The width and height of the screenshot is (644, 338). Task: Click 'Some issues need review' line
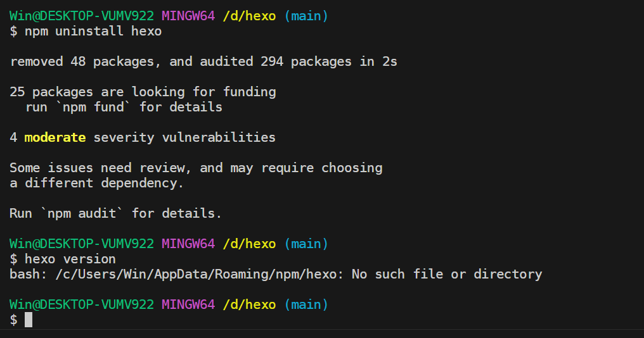[x=196, y=168]
